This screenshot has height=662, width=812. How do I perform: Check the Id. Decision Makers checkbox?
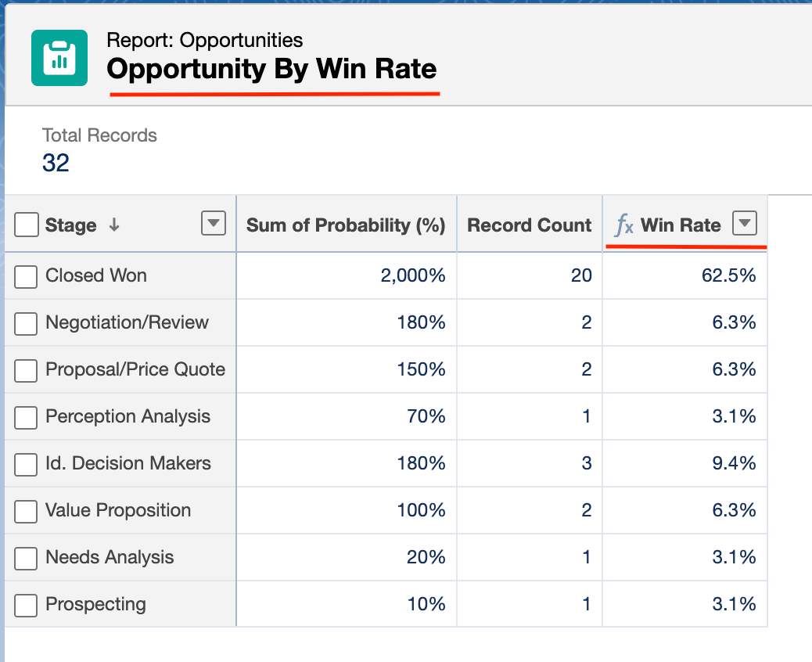27,464
